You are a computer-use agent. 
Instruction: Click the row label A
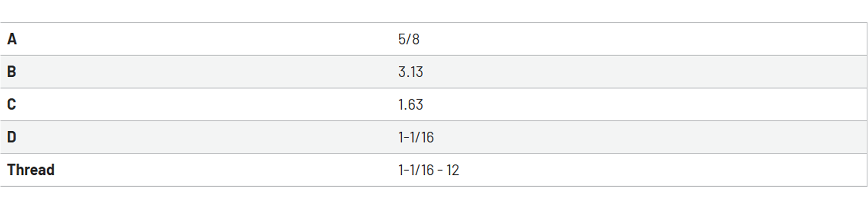pos(12,39)
